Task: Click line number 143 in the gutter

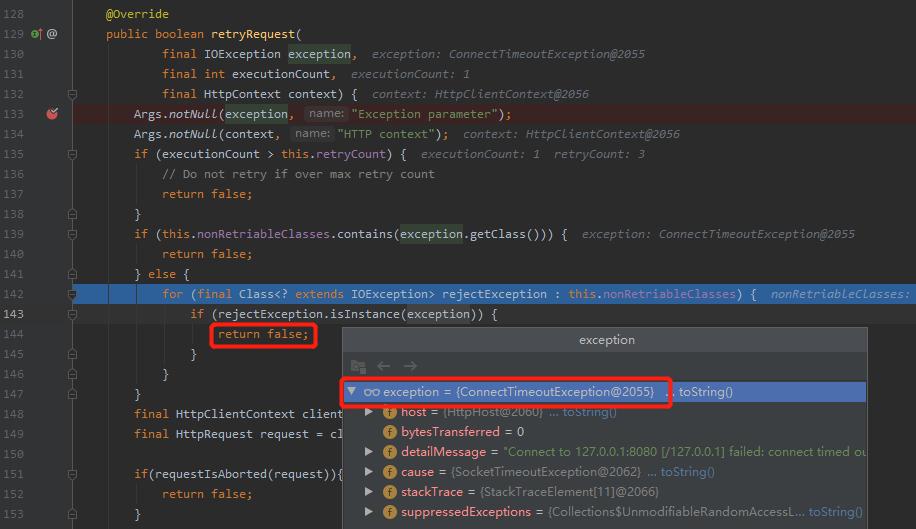Action: 13,314
